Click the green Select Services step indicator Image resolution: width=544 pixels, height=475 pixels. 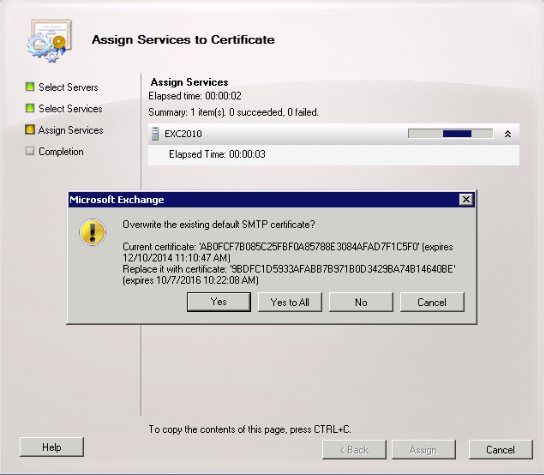coord(30,108)
